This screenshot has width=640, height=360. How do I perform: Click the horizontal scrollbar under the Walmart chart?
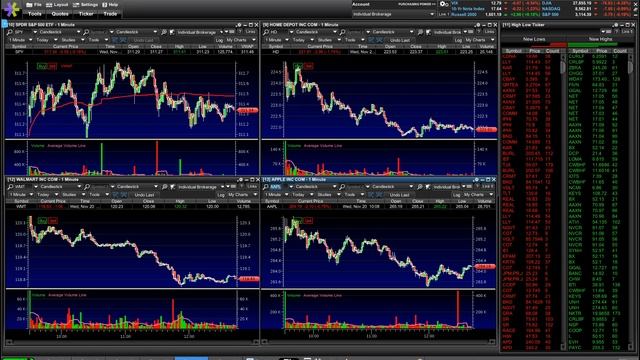[x=133, y=342]
